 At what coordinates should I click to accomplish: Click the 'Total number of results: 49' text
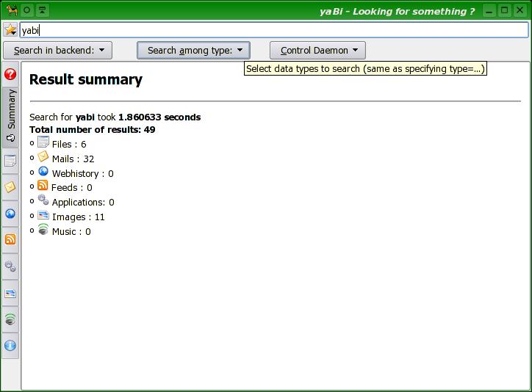[93, 130]
